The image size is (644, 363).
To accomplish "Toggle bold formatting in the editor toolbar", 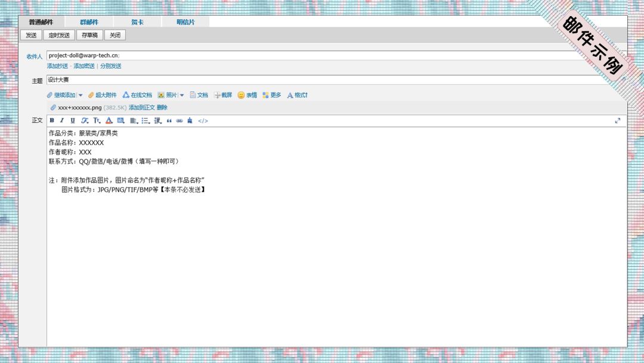I will point(52,121).
